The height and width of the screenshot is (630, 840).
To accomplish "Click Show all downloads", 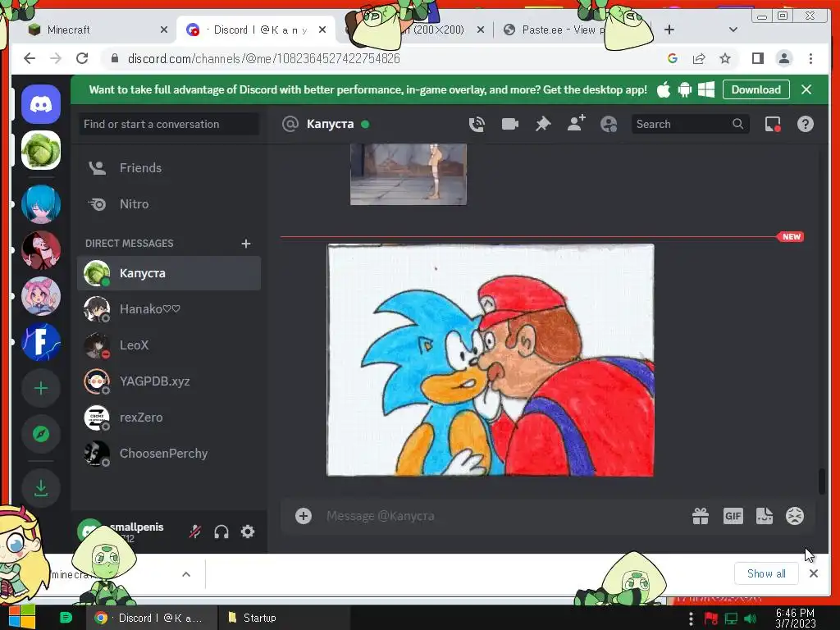I will pyautogui.click(x=766, y=573).
